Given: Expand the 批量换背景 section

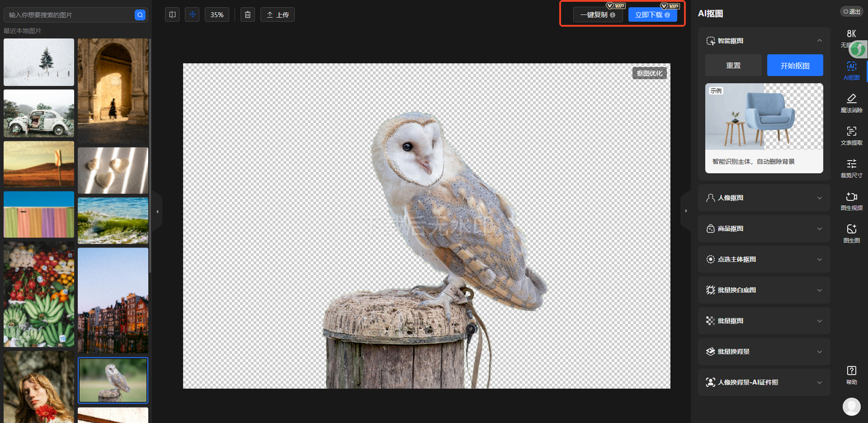Looking at the screenshot, I should click(819, 352).
